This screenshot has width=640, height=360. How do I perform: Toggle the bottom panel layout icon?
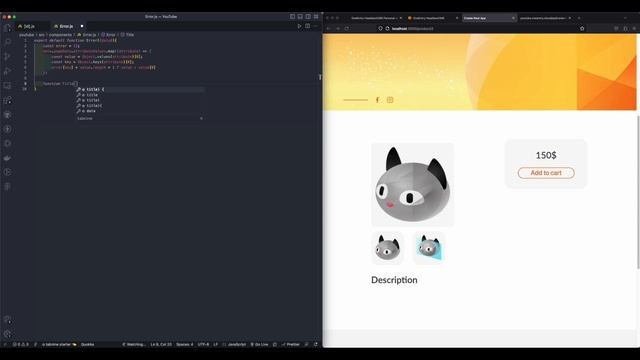tap(300, 17)
